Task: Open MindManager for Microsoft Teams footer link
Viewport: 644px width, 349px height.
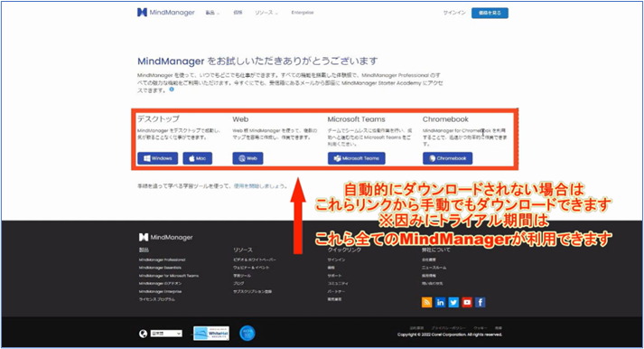Action: click(169, 276)
